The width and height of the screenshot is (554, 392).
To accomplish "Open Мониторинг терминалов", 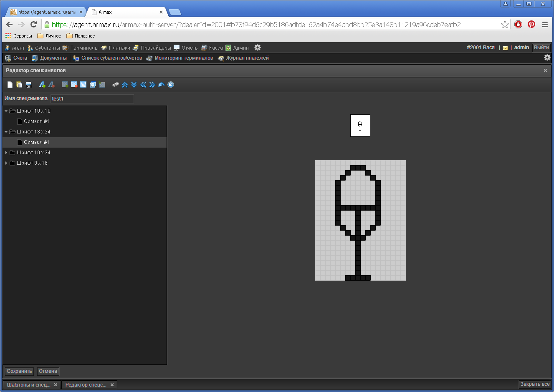I will tap(180, 58).
